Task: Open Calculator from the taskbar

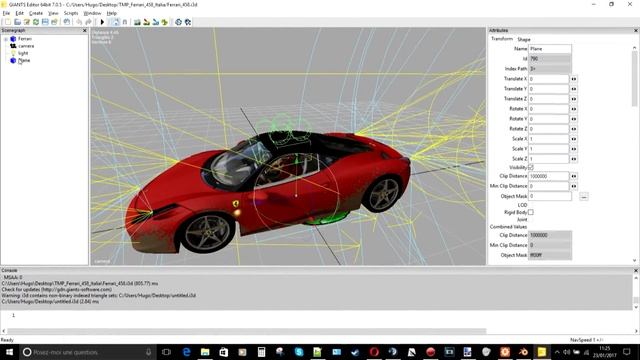Action: click(261, 352)
